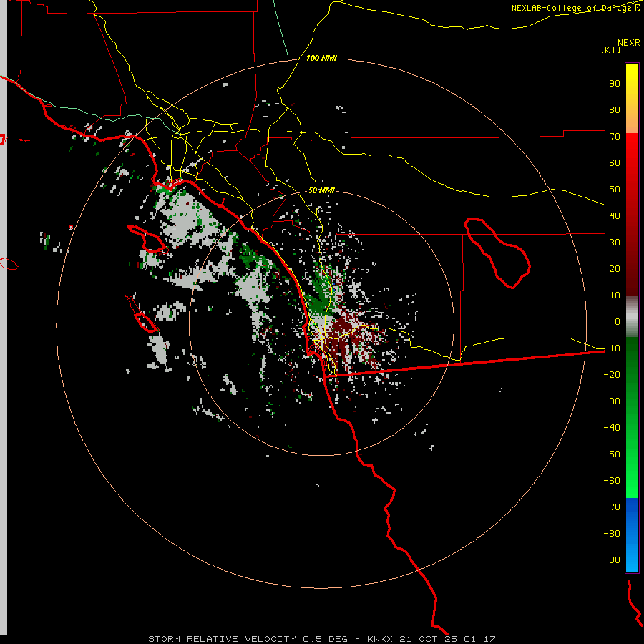Pick the green segment of the color bar

(632, 418)
